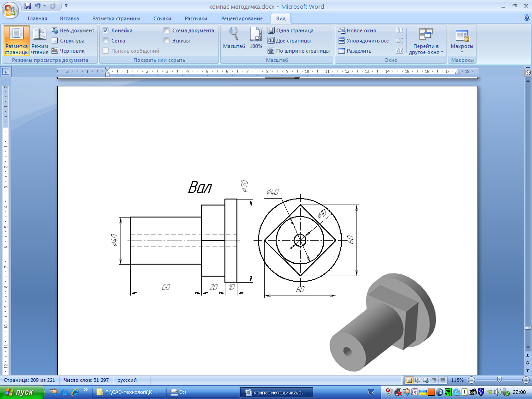Click NVIDIA tray icon
532x399 pixels.
[x=489, y=393]
